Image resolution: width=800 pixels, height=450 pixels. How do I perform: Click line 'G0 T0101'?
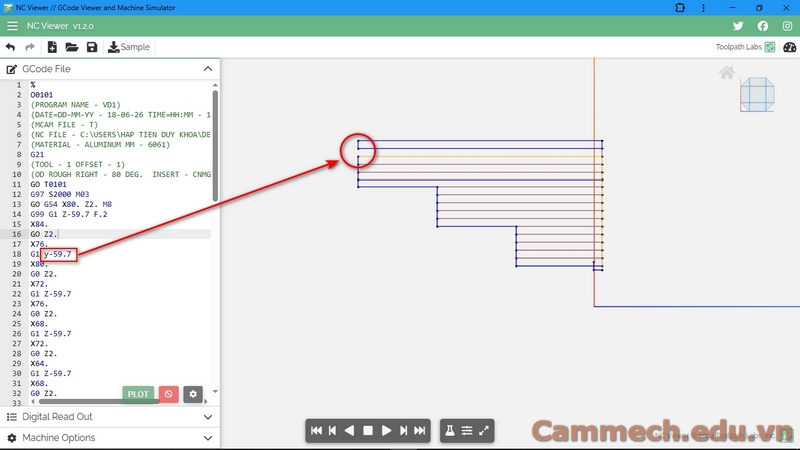(x=48, y=184)
